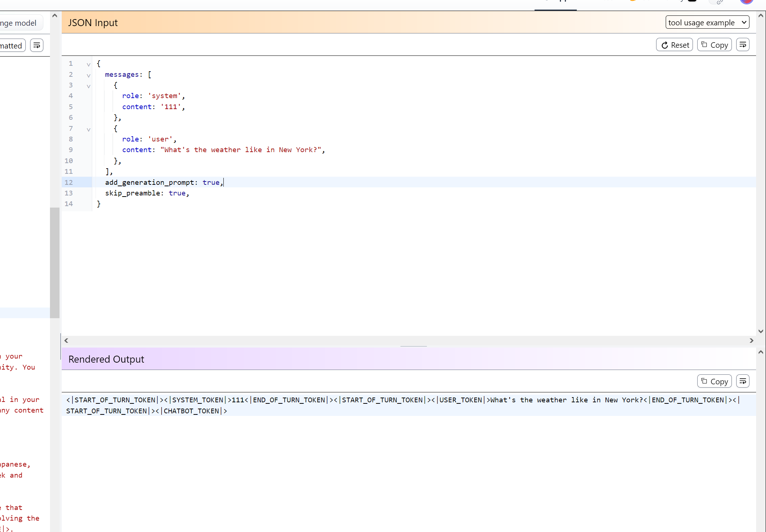The height and width of the screenshot is (532, 766).
Task: Click the left panel vertical scrollbar thumb
Action: (55, 262)
